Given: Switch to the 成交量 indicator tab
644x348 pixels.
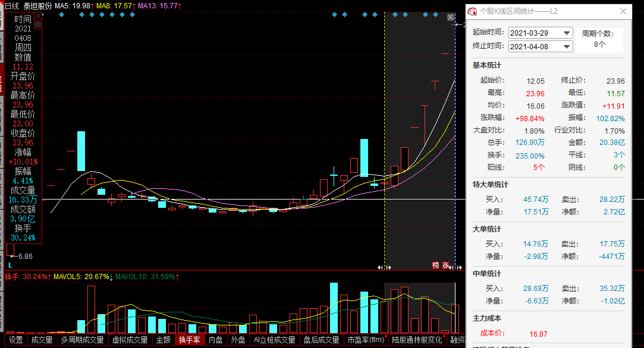Looking at the screenshot, I should (x=42, y=340).
